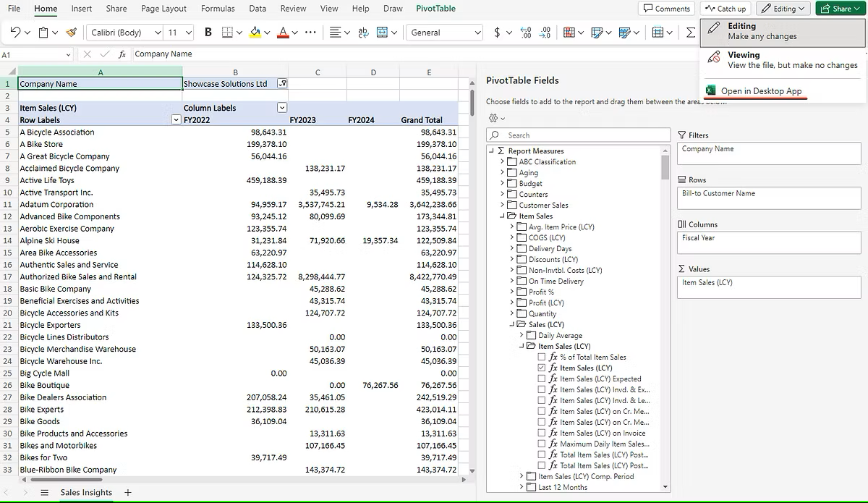
Task: Open the PivotTable Fields gear tools icon
Action: [x=493, y=118]
